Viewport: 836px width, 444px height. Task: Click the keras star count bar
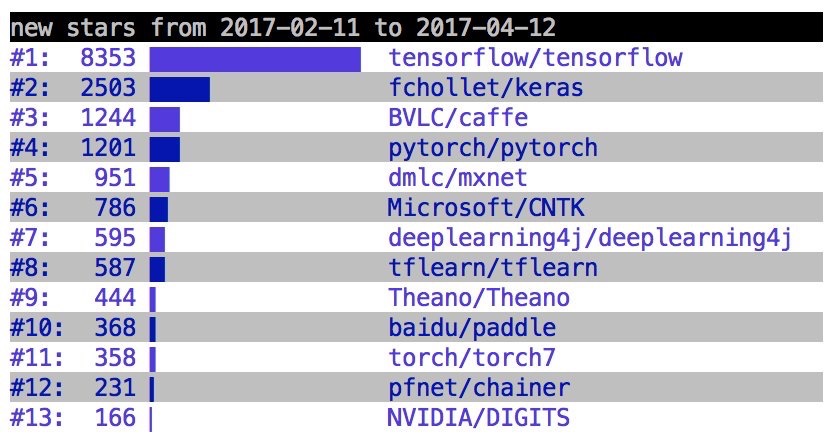pos(180,88)
